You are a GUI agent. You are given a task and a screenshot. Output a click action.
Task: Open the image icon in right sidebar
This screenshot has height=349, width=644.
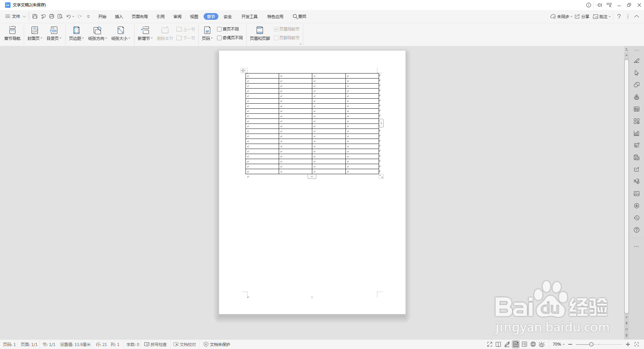(x=637, y=194)
